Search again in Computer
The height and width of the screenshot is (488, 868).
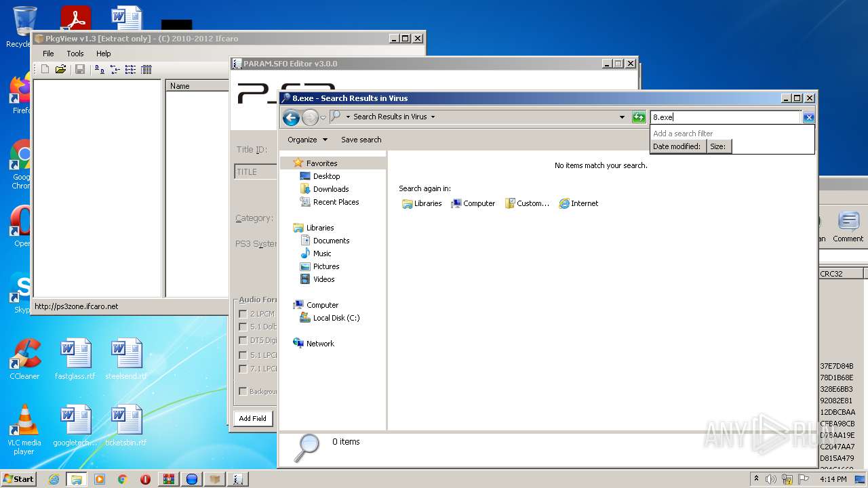(473, 203)
